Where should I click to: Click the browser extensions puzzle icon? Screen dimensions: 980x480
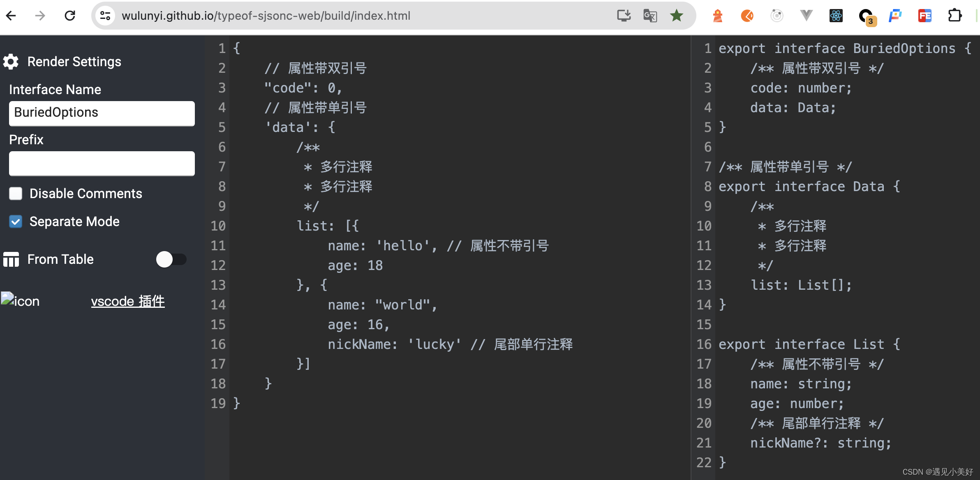point(955,16)
